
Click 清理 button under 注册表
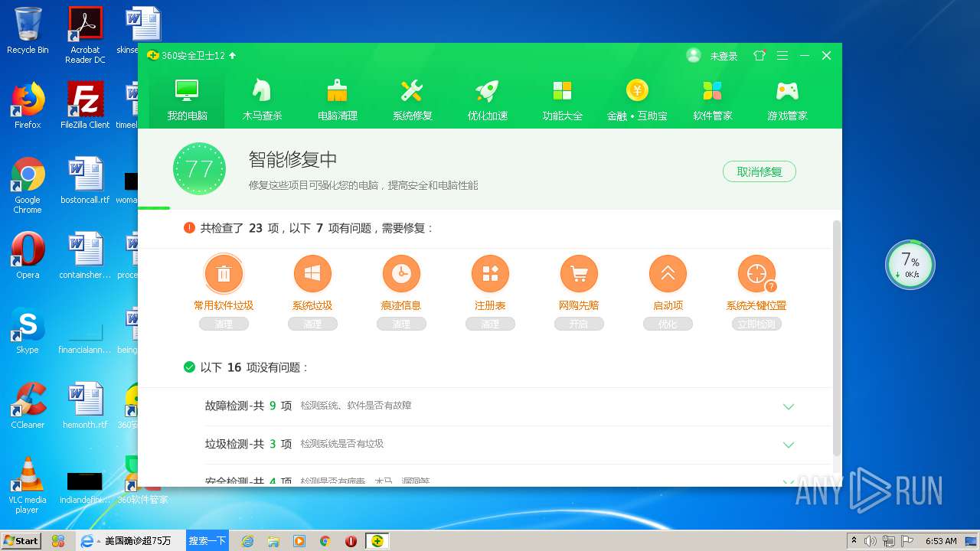(490, 324)
